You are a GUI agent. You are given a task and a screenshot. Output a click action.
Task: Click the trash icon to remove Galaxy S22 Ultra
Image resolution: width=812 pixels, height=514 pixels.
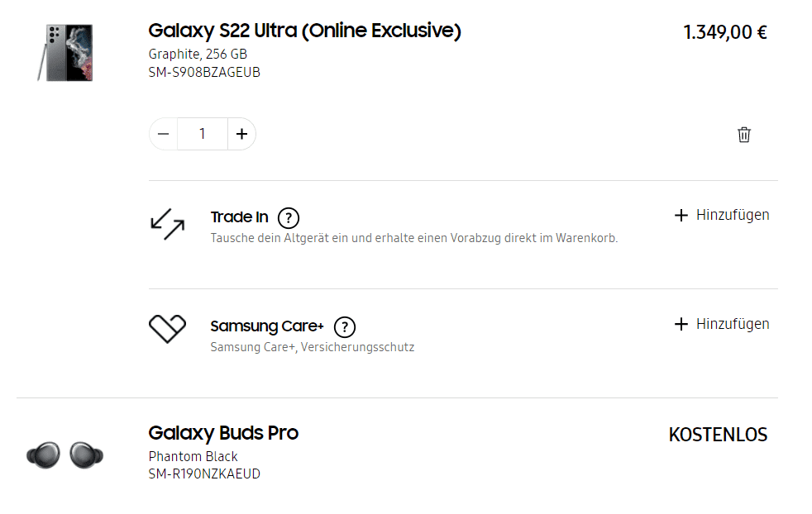(x=744, y=135)
